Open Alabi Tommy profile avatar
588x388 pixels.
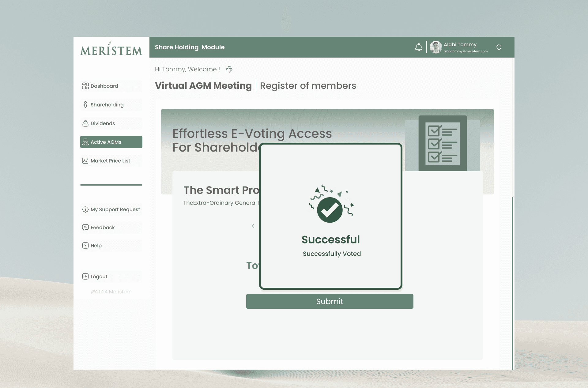pyautogui.click(x=435, y=47)
